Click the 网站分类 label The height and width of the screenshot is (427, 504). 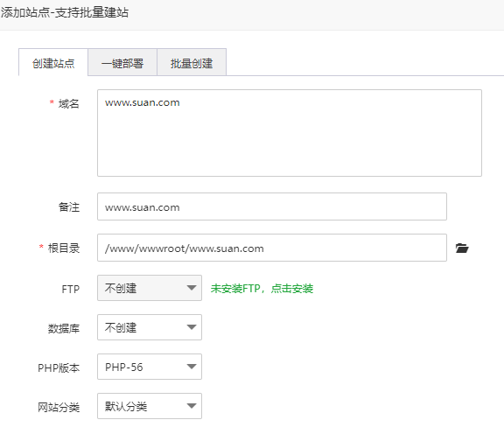click(x=59, y=407)
